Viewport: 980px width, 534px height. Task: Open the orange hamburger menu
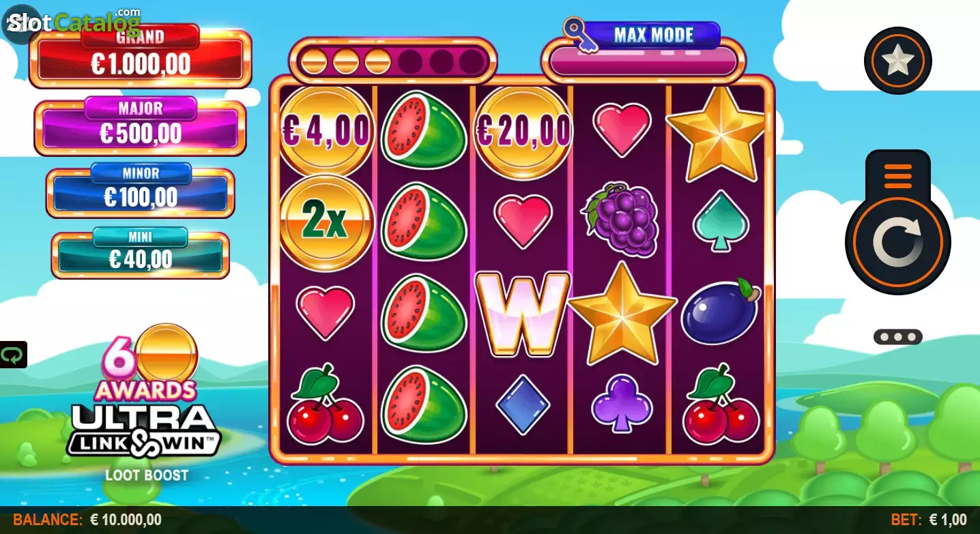(x=897, y=176)
